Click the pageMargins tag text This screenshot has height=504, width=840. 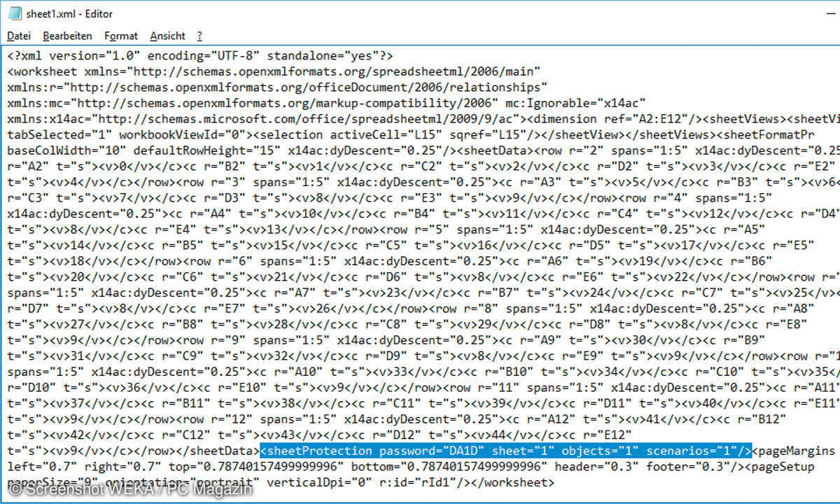click(x=793, y=451)
